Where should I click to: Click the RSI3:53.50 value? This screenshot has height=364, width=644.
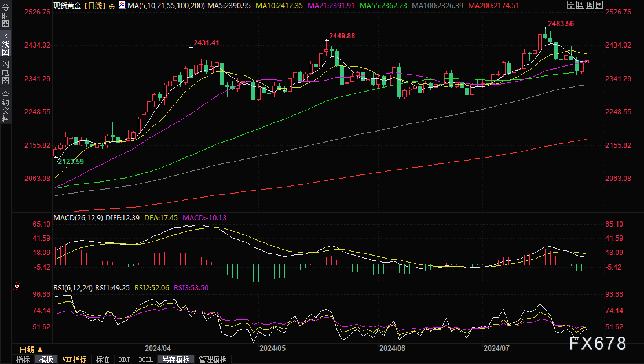[x=191, y=288]
